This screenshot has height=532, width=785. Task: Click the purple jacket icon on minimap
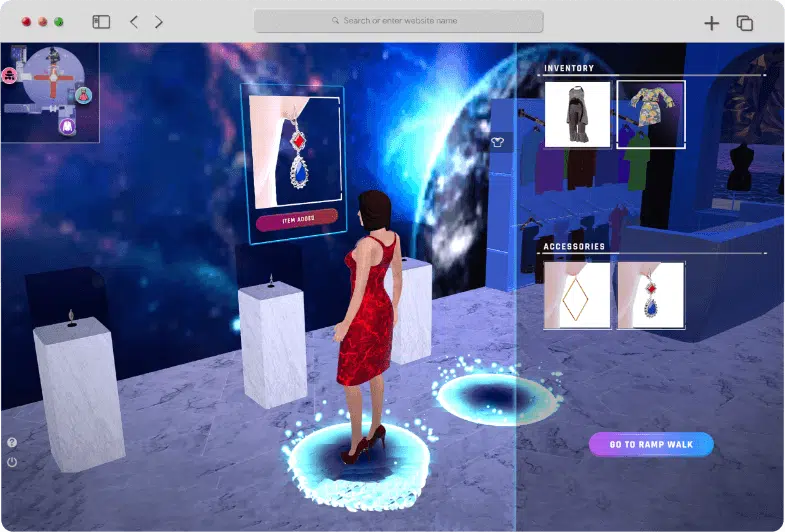pos(67,127)
